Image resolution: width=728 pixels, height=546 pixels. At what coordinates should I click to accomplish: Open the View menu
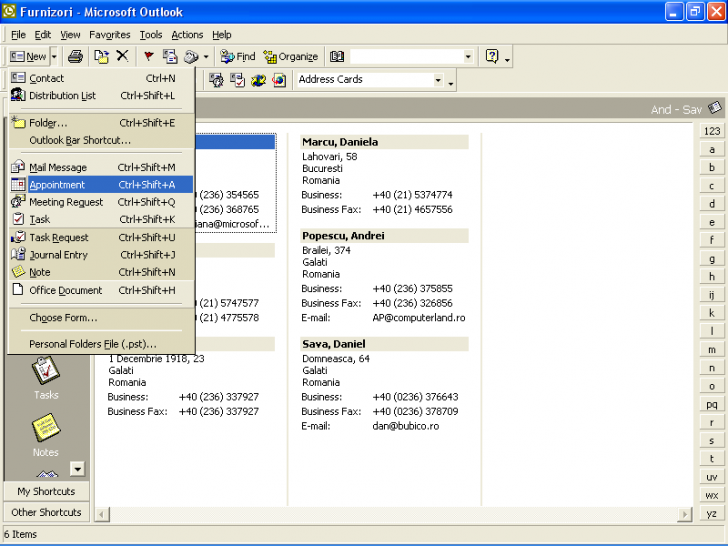[x=70, y=34]
